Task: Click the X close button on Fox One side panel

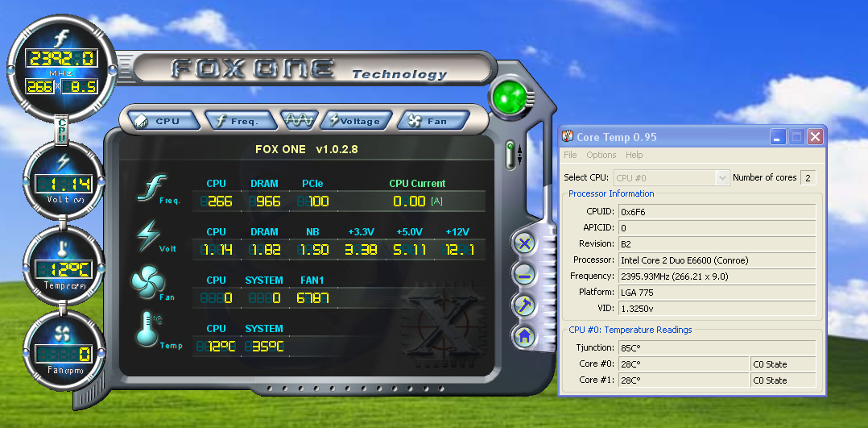Action: pos(523,243)
